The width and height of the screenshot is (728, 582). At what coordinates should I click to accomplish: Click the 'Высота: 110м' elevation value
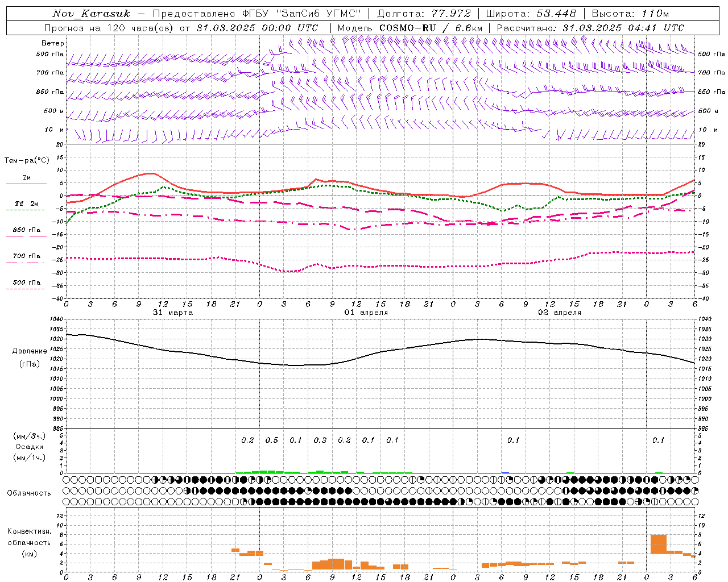630,14
